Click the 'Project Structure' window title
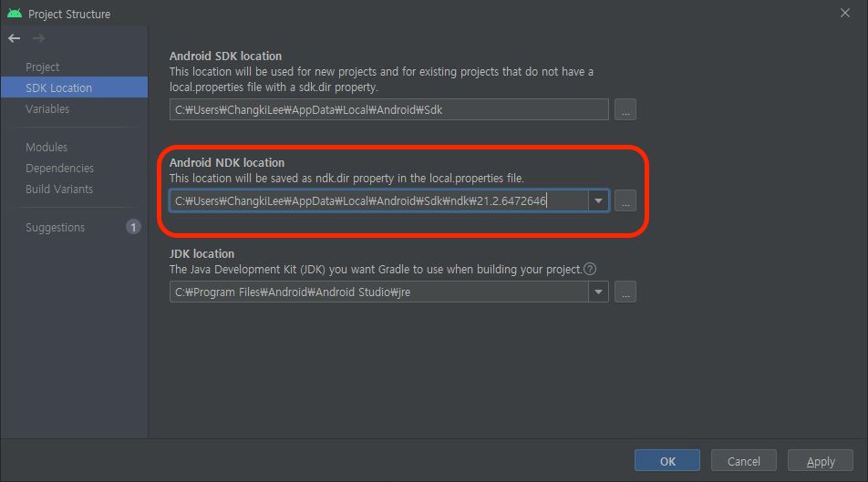Image resolution: width=868 pixels, height=482 pixels. point(69,14)
